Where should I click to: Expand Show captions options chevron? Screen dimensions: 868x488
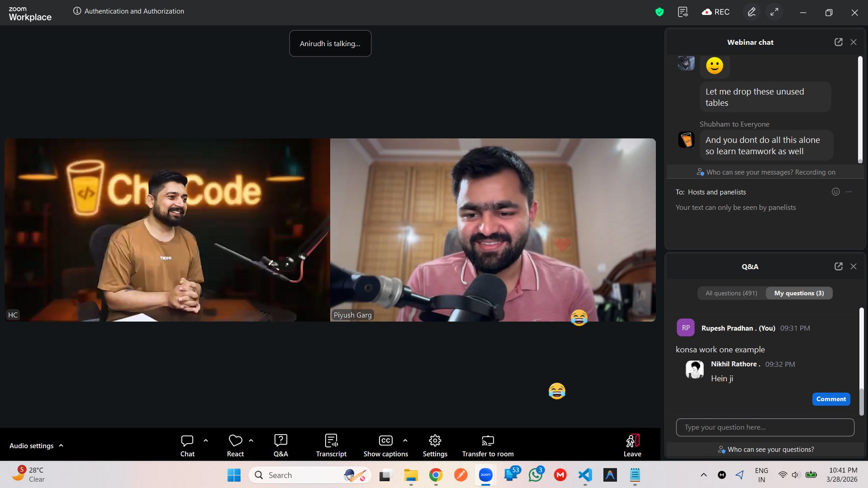click(x=405, y=440)
